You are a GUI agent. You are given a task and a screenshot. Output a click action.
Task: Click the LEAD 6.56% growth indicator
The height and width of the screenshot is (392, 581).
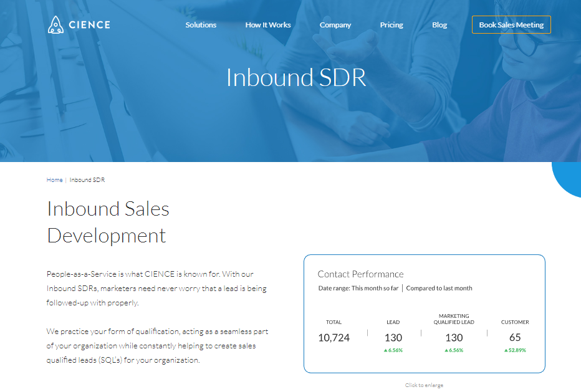[x=393, y=350]
